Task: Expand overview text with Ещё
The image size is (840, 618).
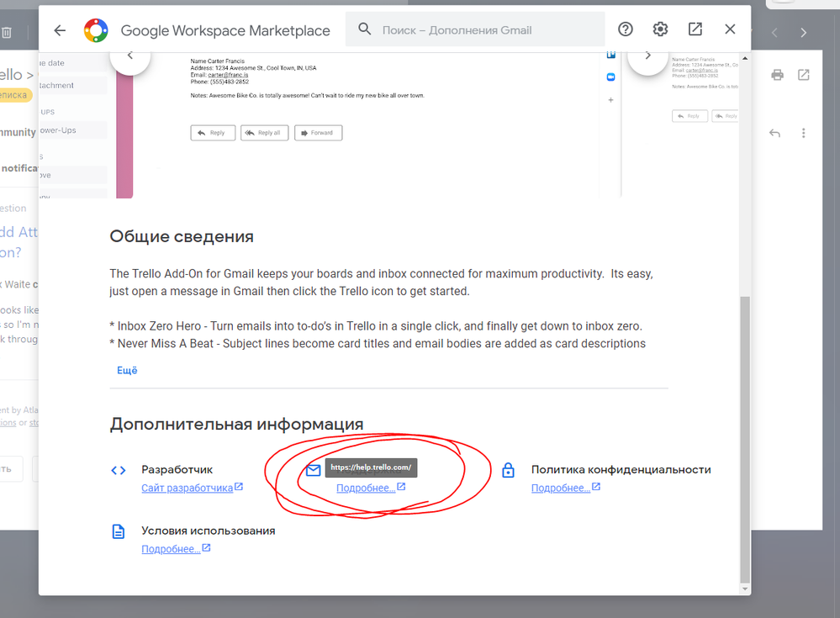Action: [127, 370]
